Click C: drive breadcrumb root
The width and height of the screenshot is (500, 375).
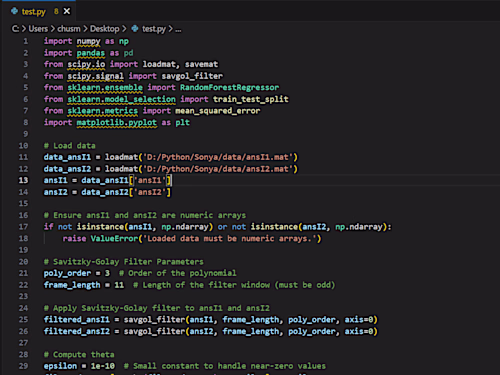click(15, 29)
